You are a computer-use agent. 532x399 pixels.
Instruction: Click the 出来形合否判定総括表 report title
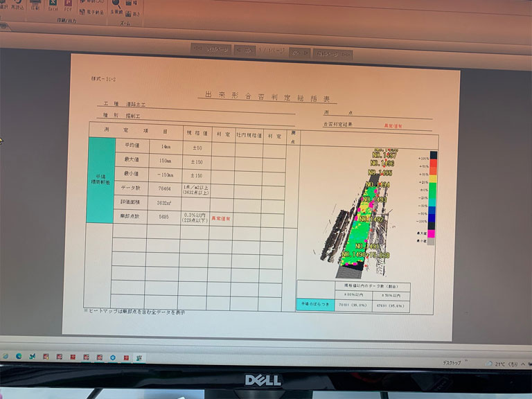click(267, 97)
